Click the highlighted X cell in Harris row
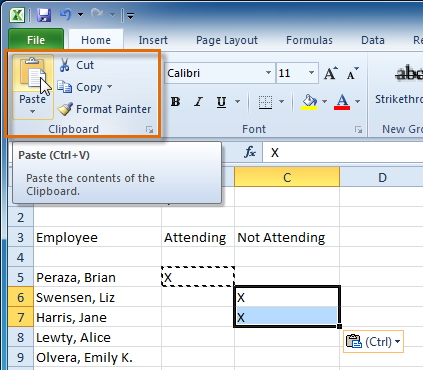423x370 pixels. [x=287, y=317]
